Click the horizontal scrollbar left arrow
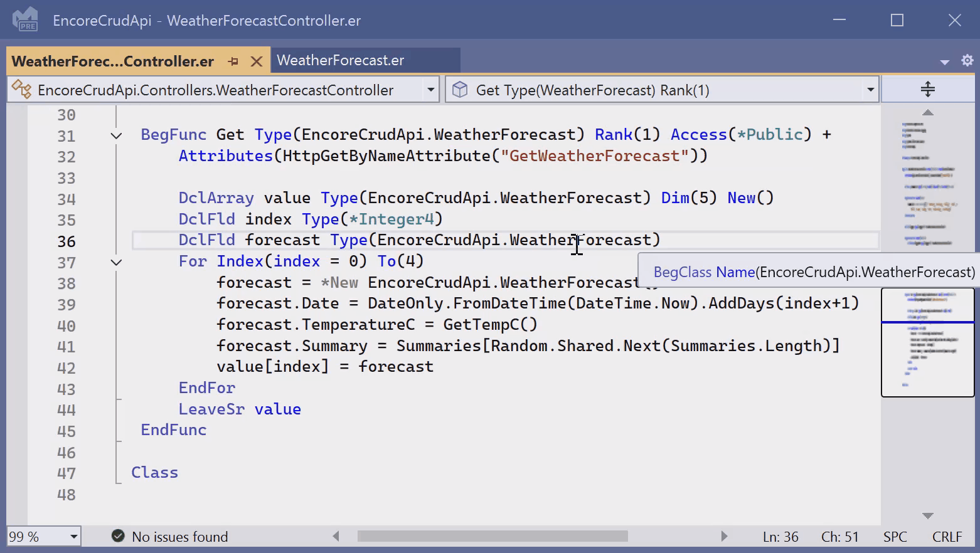980x553 pixels. pyautogui.click(x=336, y=536)
